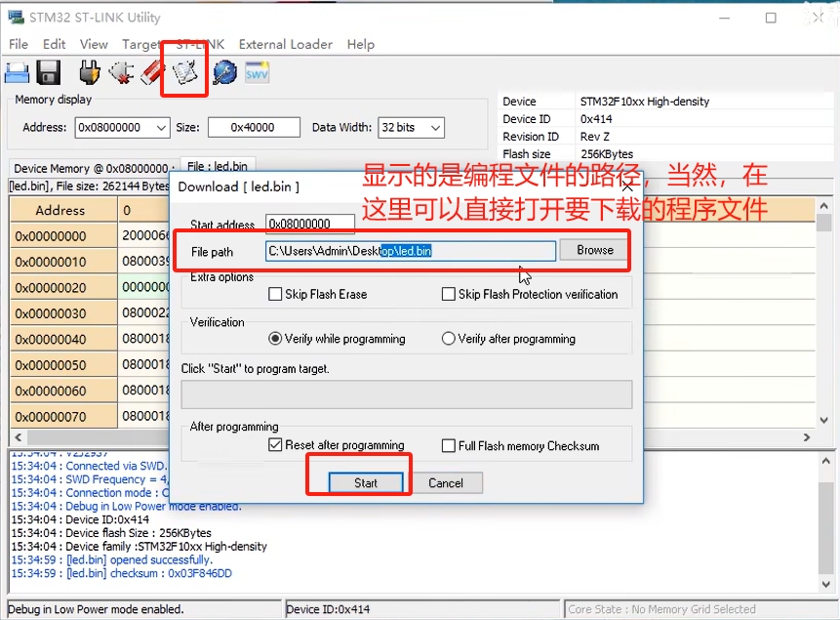Click memory grid scroll left arrow
Viewport: 840px width, 620px height.
click(x=19, y=437)
